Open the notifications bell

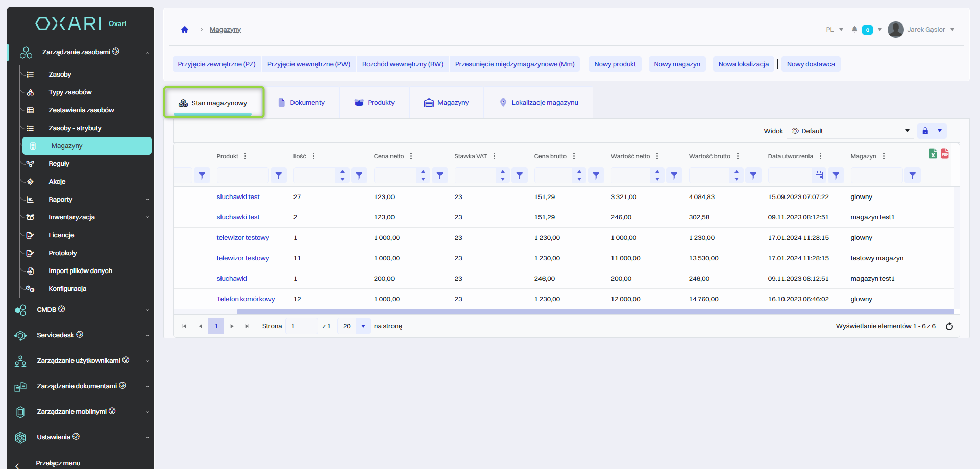click(x=854, y=30)
